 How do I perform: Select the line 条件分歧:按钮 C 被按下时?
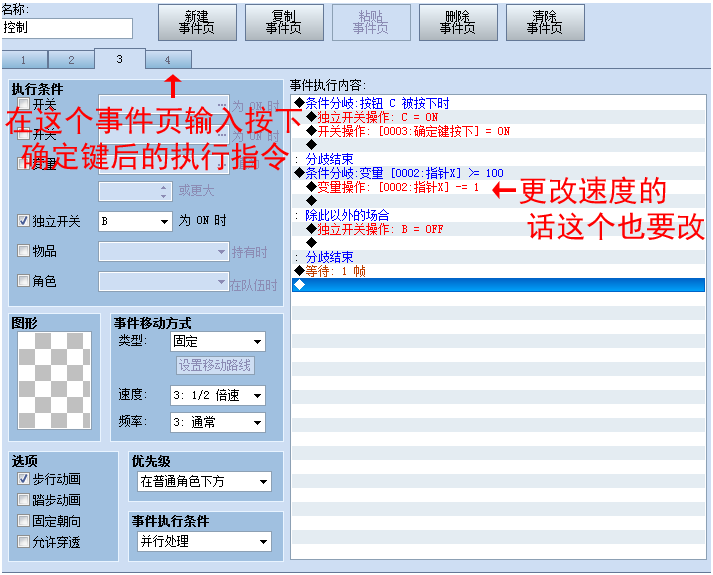click(499, 103)
